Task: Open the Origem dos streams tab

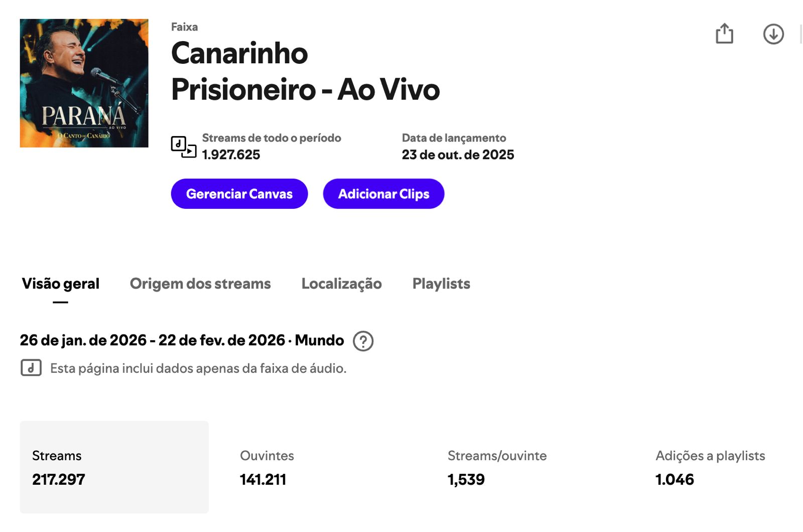Action: pos(200,284)
